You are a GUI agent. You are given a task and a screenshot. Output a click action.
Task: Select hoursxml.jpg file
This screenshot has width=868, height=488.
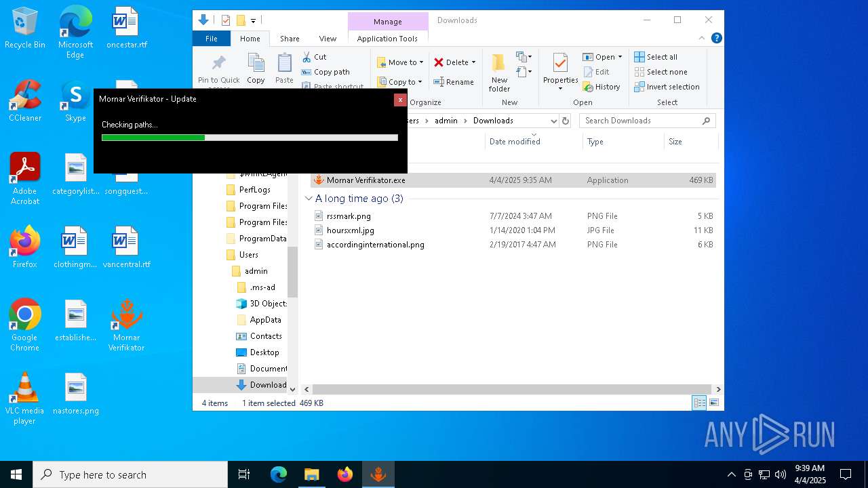[513, 230]
